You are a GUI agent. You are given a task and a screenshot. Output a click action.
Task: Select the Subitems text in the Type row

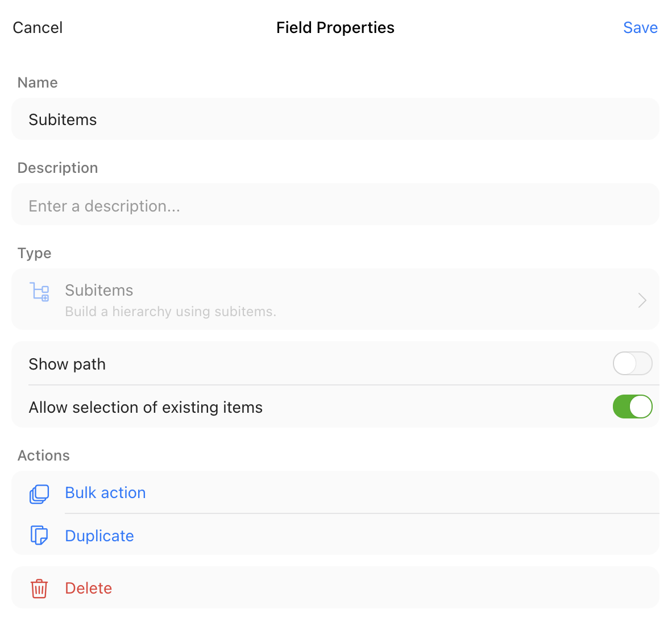(99, 290)
